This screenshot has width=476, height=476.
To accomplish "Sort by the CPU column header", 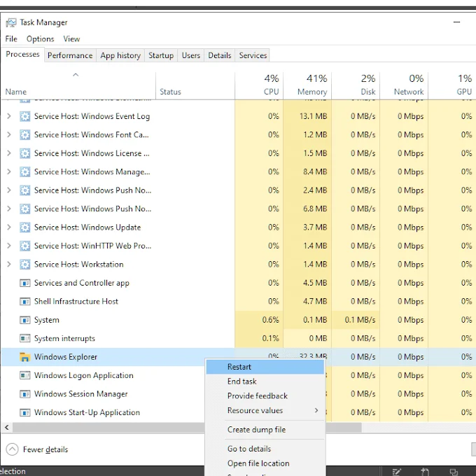I will (x=259, y=85).
